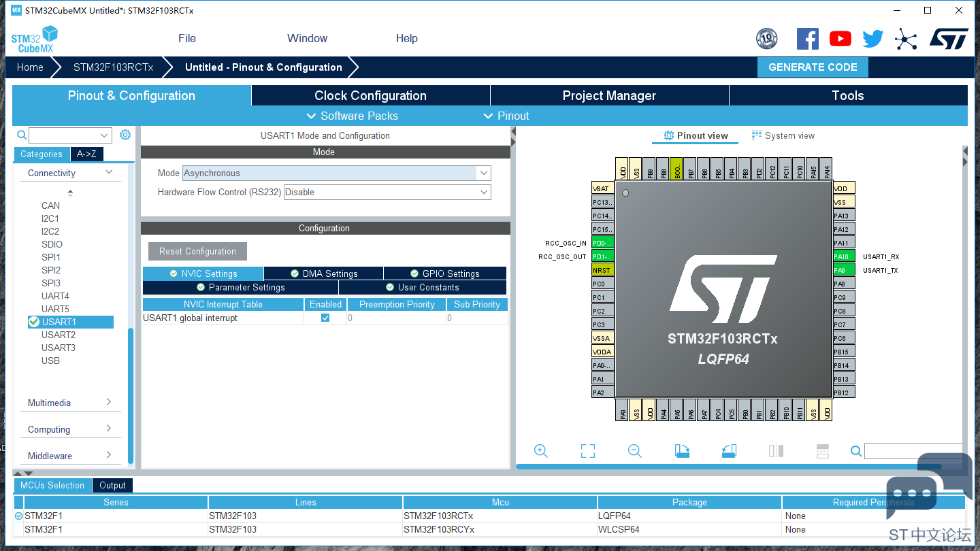Open the category search combo box dropdown
The width and height of the screenshot is (980, 551).
tap(104, 135)
